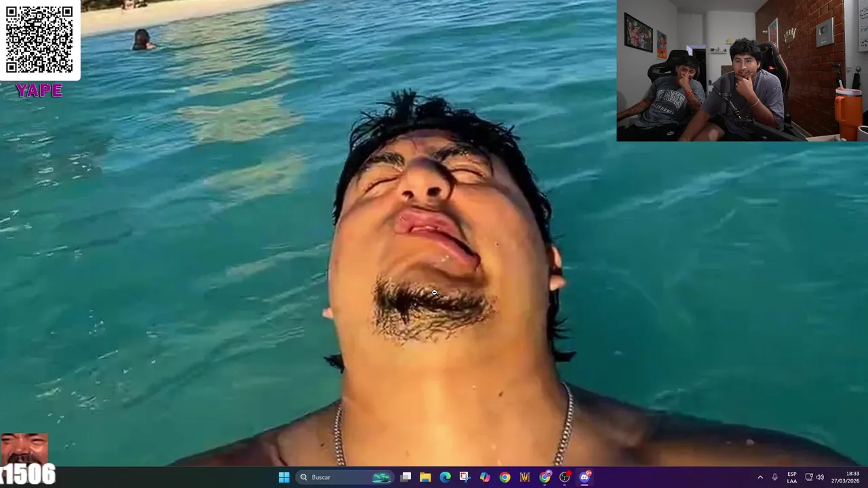The height and width of the screenshot is (488, 868).
Task: Change the ESP LAA input language
Action: pos(792,477)
